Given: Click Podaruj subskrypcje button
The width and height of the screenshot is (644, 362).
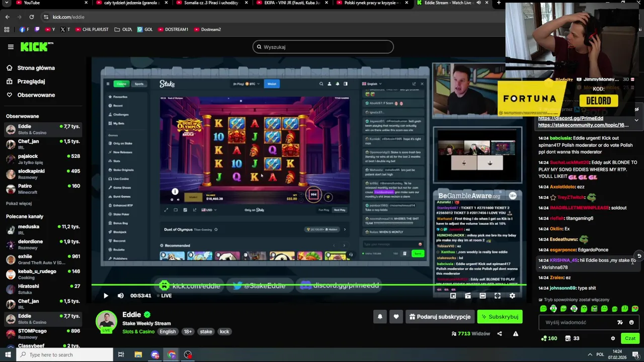Looking at the screenshot, I should click(x=440, y=317).
